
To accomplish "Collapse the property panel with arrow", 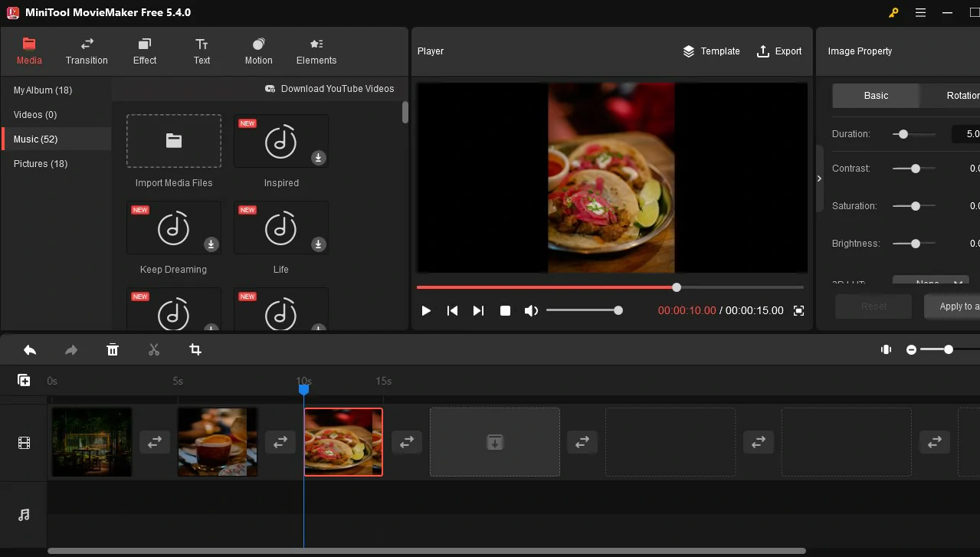I will point(819,179).
